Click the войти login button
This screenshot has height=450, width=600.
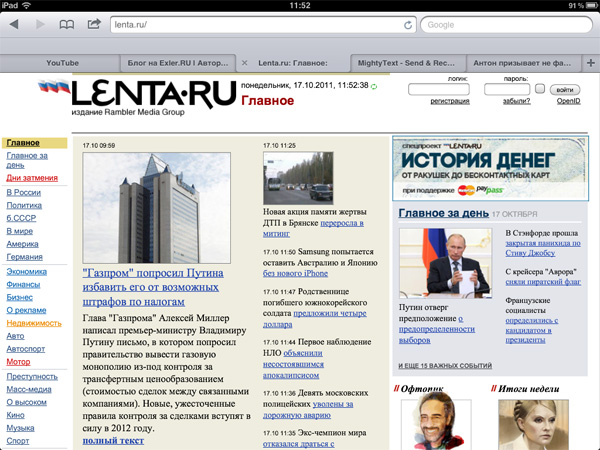(x=563, y=89)
